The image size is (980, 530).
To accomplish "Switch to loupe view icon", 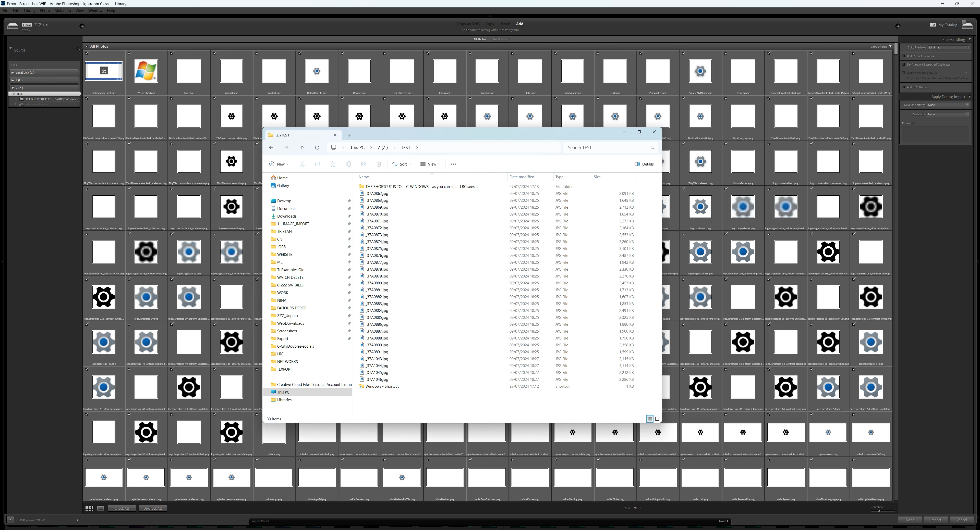I will click(x=101, y=508).
